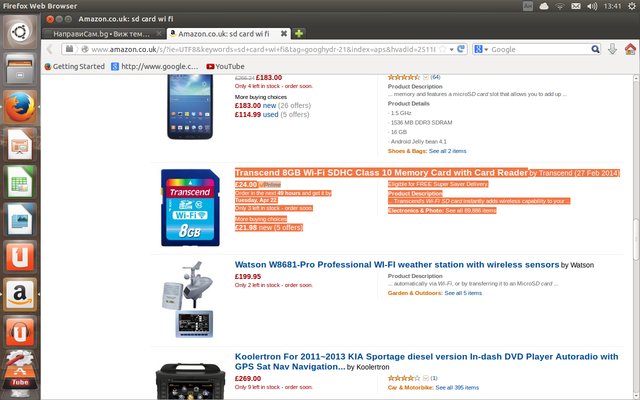
Task: Expand the URL history dropdown arrow
Action: 451,49
